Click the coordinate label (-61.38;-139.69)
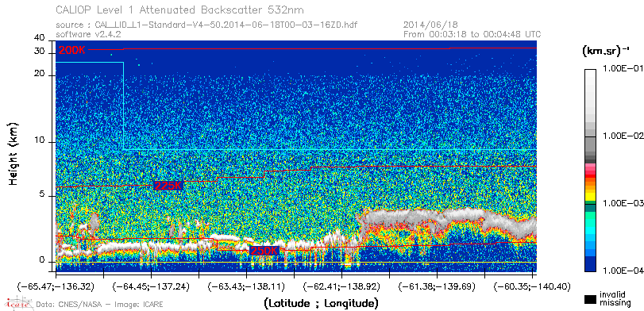 coord(438,286)
